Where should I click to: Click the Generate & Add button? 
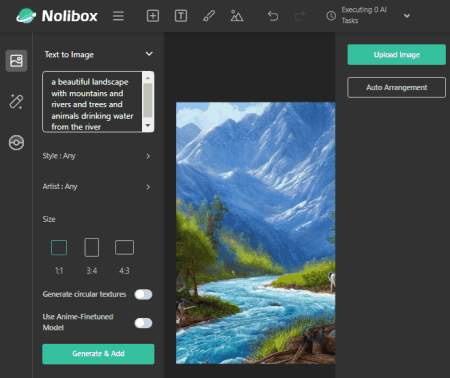[98, 354]
